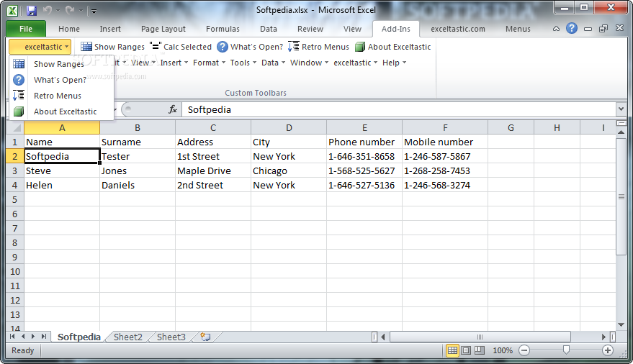633x364 pixels.
Task: Select row 3 header
Action: (15, 171)
